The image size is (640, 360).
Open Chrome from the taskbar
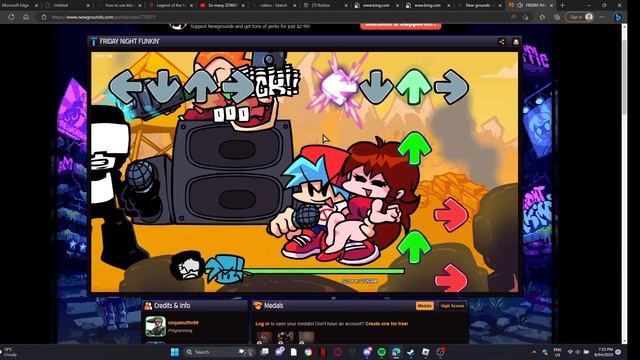[308, 352]
